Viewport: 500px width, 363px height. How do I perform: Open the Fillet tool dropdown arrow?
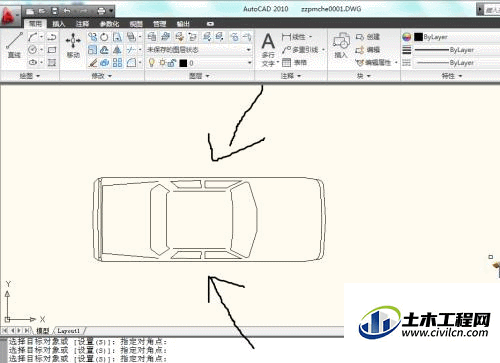pyautogui.click(x=140, y=62)
